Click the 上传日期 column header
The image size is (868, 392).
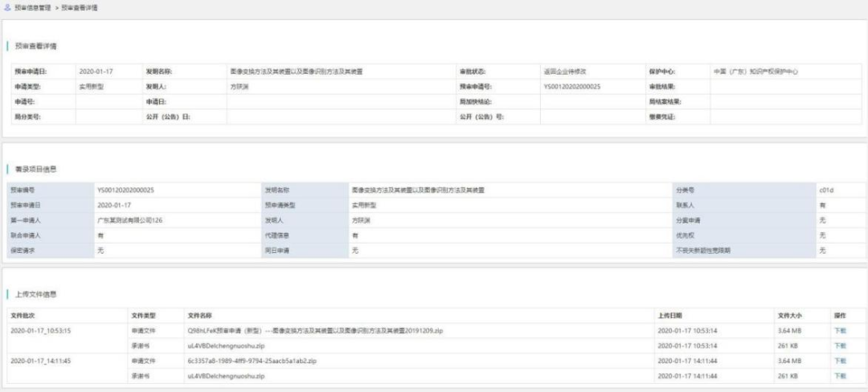(669, 316)
